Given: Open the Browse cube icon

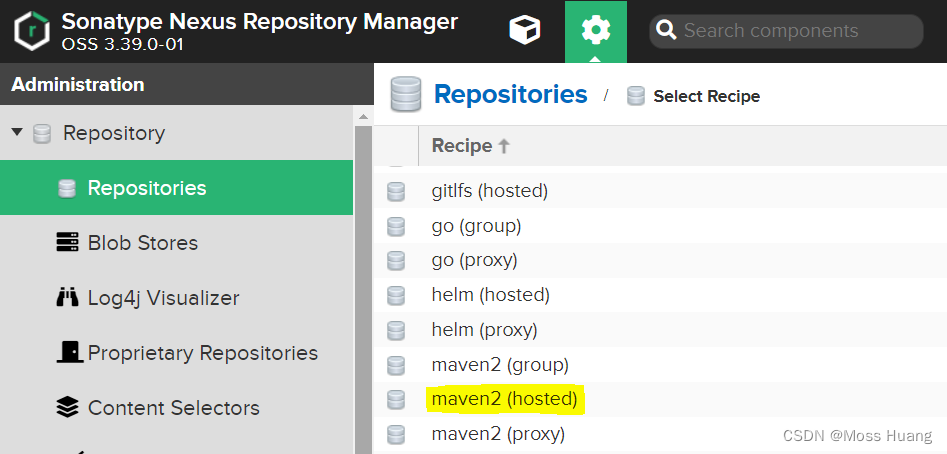Looking at the screenshot, I should (x=524, y=30).
